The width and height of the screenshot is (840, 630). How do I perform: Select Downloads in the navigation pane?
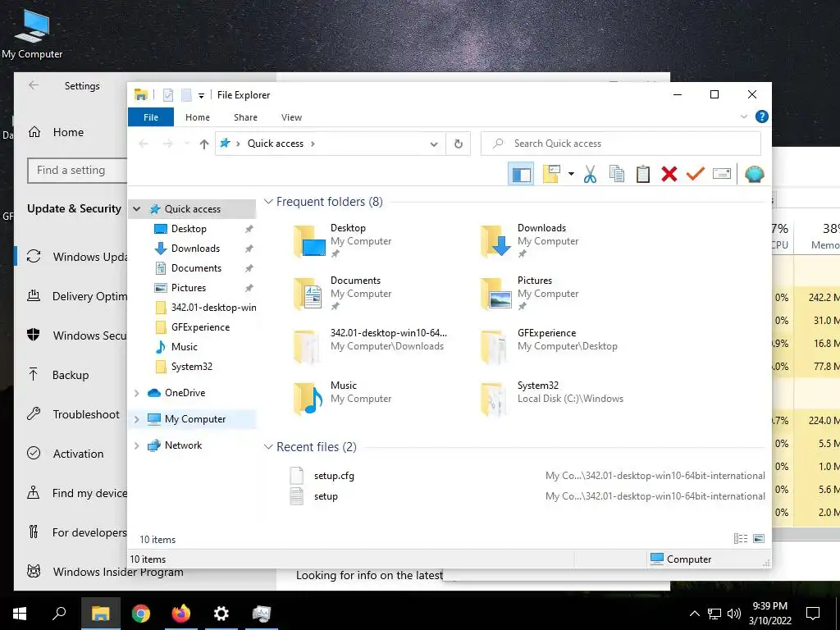pyautogui.click(x=195, y=249)
